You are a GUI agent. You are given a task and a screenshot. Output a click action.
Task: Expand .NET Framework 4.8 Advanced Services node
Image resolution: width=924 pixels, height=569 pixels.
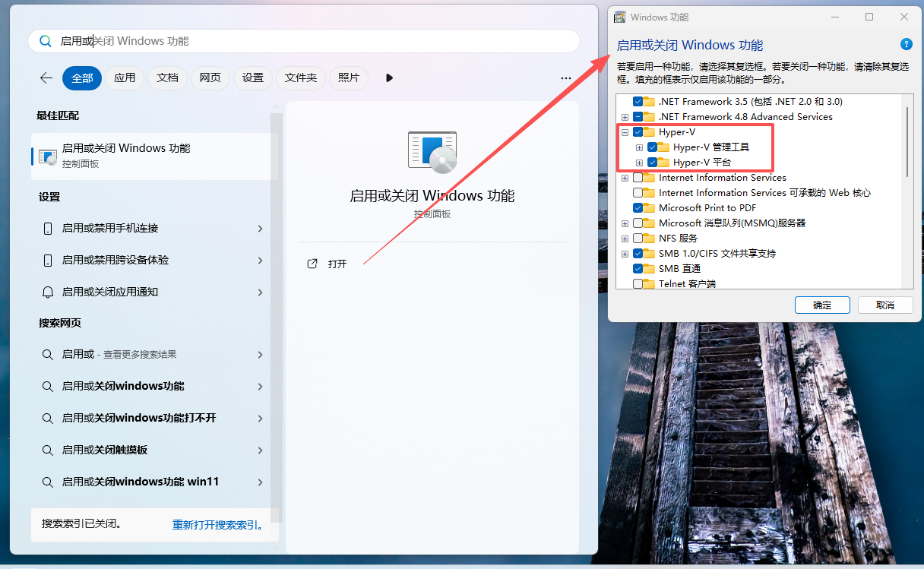click(x=625, y=117)
